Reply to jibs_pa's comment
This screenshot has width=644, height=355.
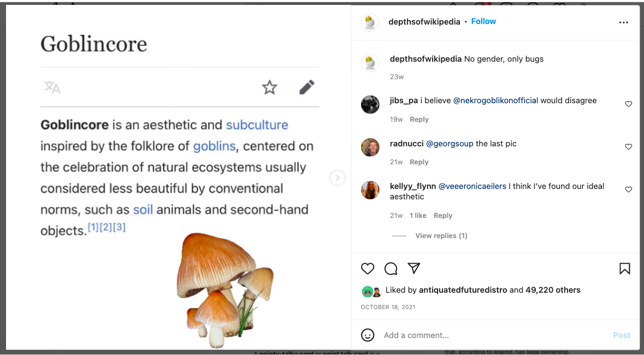click(419, 120)
